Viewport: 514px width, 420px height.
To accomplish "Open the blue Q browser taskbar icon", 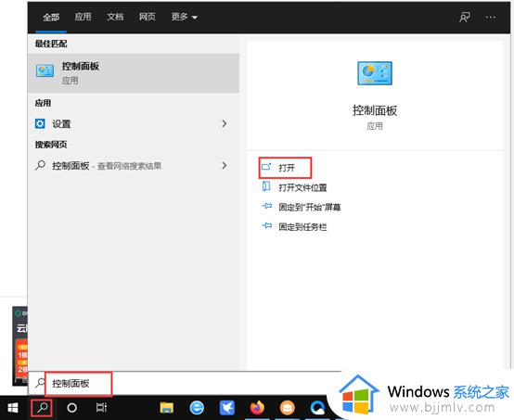I will pyautogui.click(x=317, y=408).
